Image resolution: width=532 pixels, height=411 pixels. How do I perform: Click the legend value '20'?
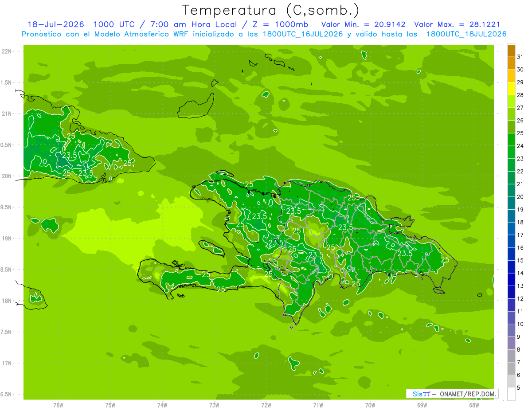pyautogui.click(x=520, y=197)
